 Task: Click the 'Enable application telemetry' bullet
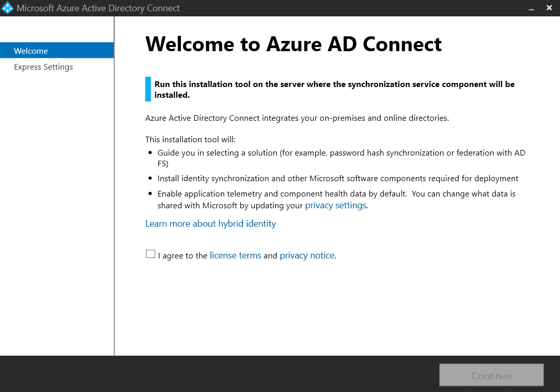[x=337, y=200]
